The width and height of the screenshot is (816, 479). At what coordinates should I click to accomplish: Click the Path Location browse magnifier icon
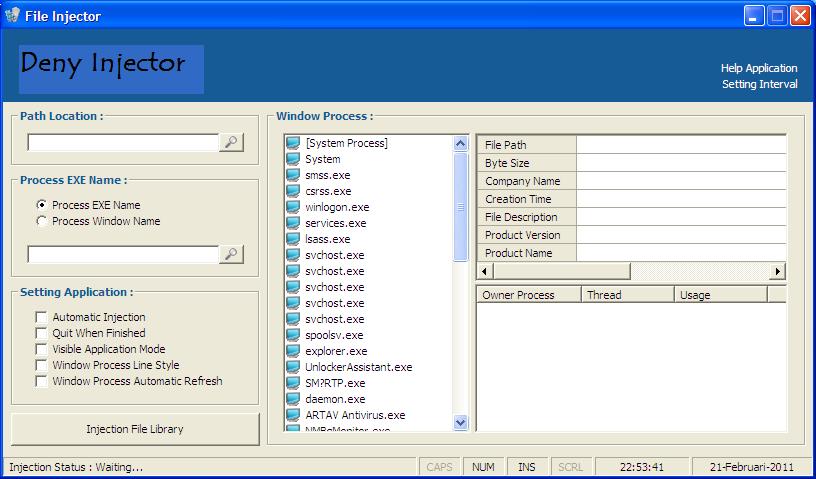[231, 142]
